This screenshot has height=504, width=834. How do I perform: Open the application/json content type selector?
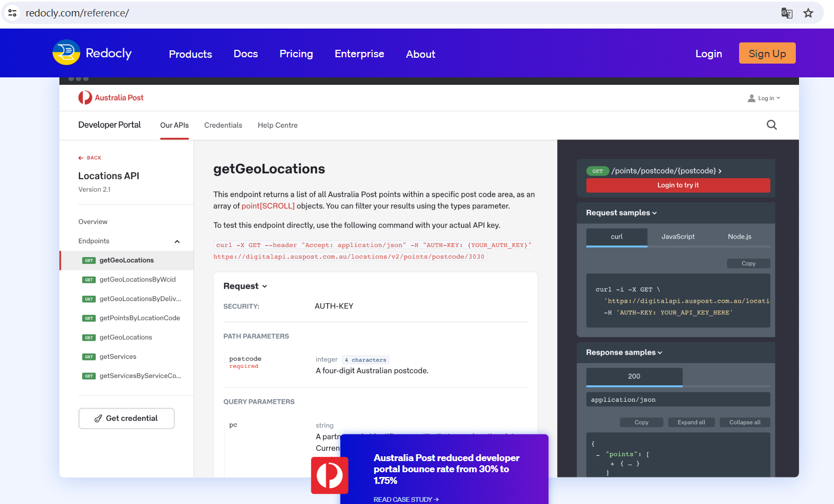(x=678, y=400)
